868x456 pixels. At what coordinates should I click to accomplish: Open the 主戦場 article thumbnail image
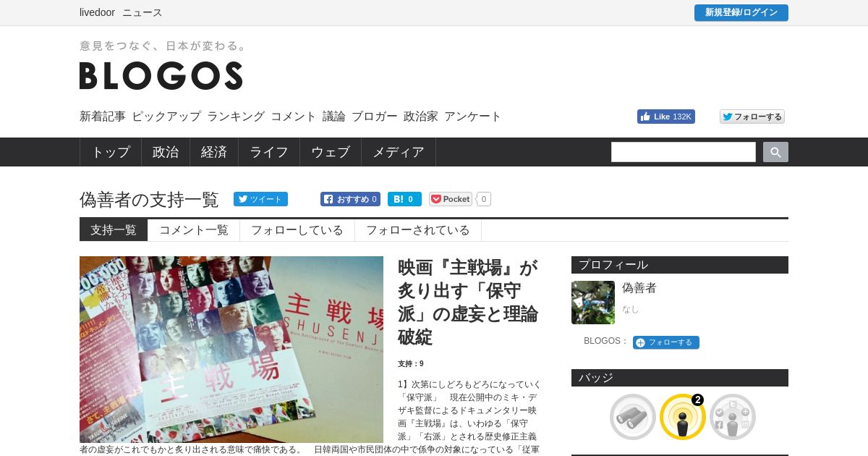pos(231,350)
